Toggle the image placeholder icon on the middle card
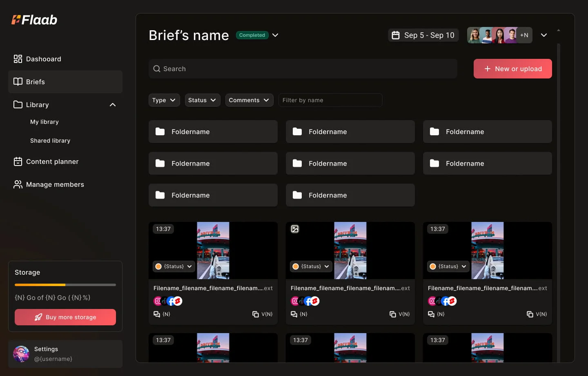588x376 pixels. (x=295, y=229)
